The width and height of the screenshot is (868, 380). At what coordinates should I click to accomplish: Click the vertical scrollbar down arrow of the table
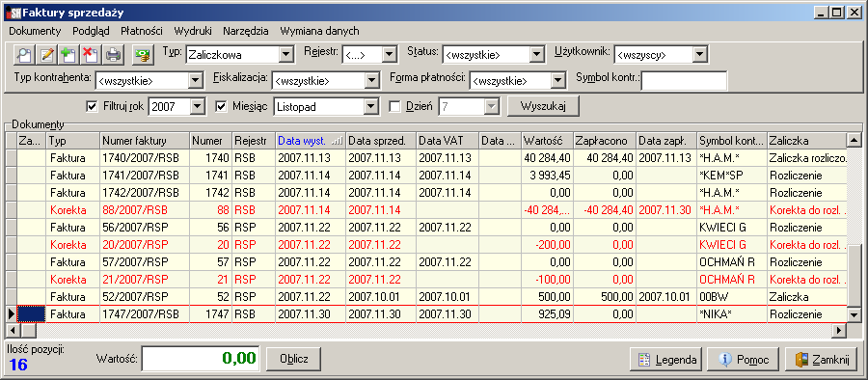pyautogui.click(x=854, y=315)
